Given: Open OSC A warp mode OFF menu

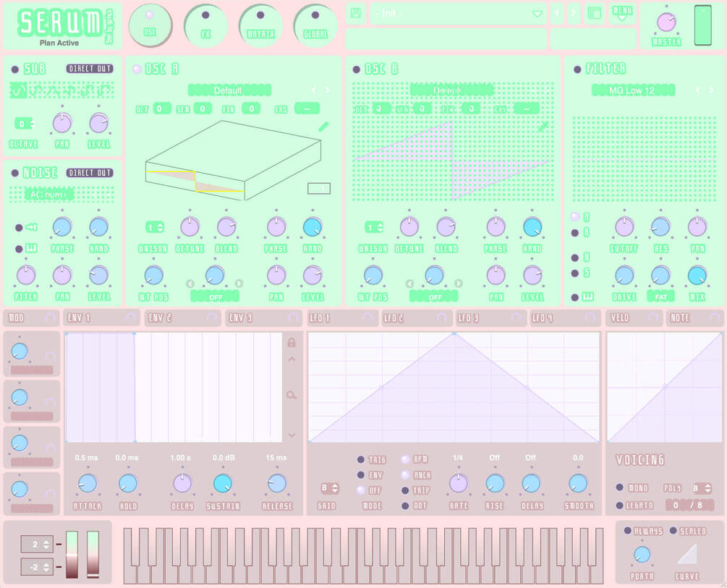Looking at the screenshot, I should coord(215,297).
